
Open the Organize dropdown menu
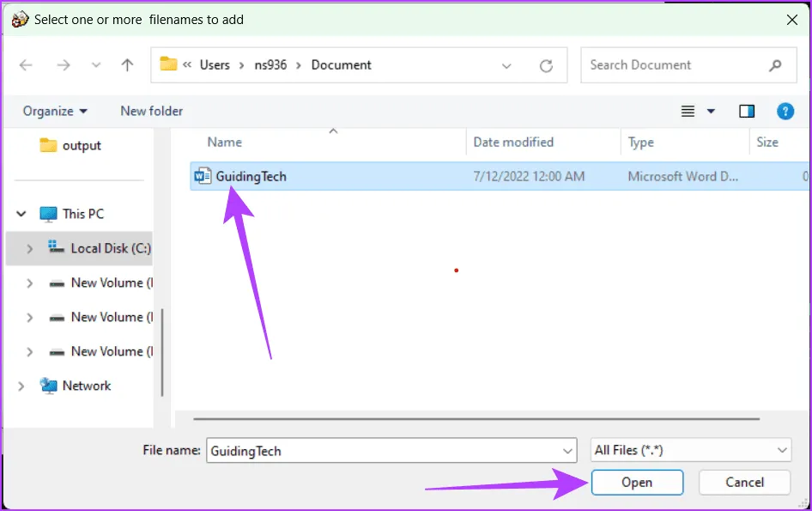point(55,111)
